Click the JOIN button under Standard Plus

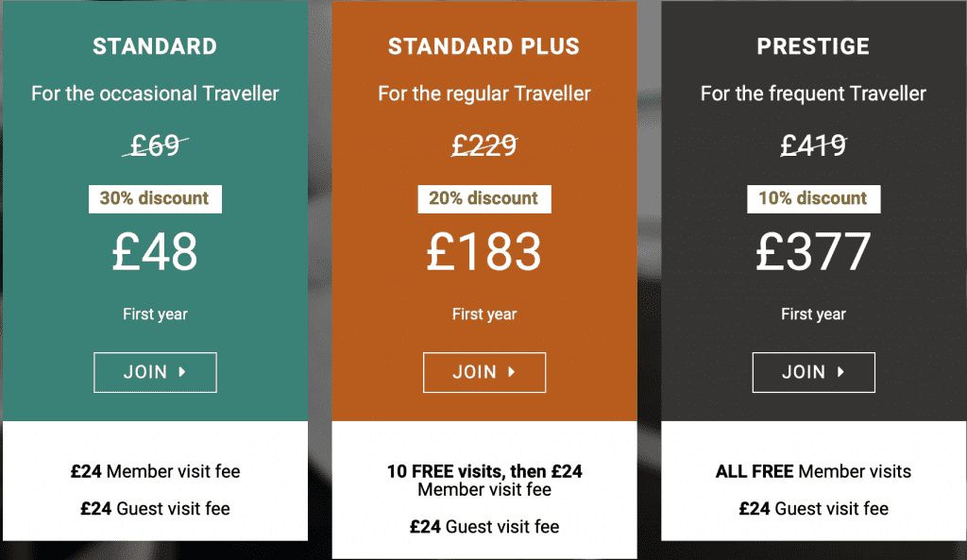tap(483, 372)
